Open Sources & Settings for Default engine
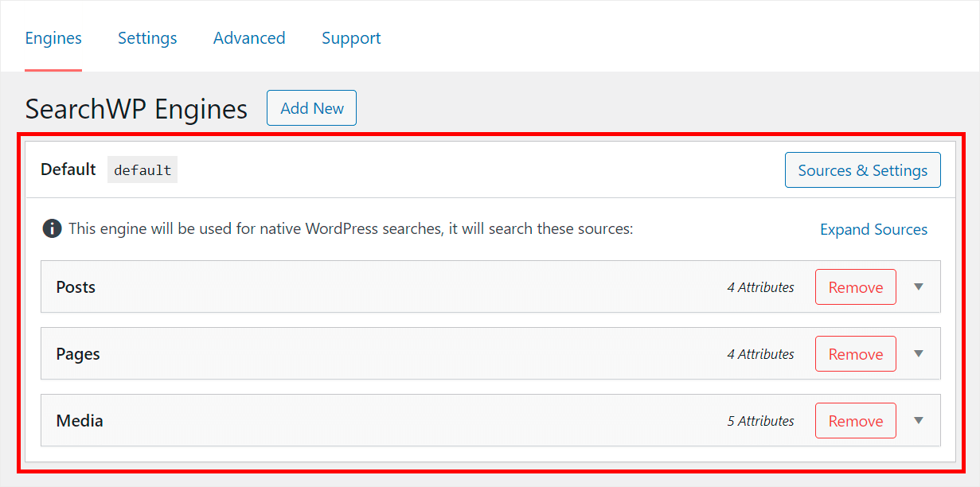980x487 pixels. [x=863, y=170]
